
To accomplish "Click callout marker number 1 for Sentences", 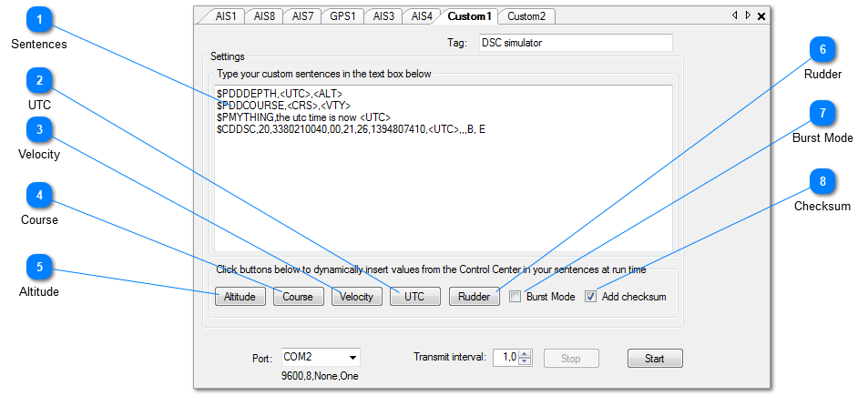I will 39,19.
